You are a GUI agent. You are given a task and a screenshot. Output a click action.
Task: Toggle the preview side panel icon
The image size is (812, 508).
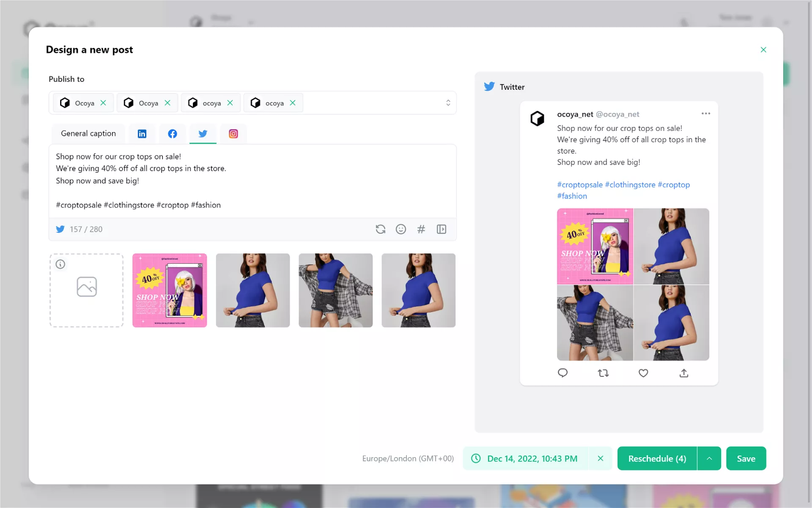point(441,229)
